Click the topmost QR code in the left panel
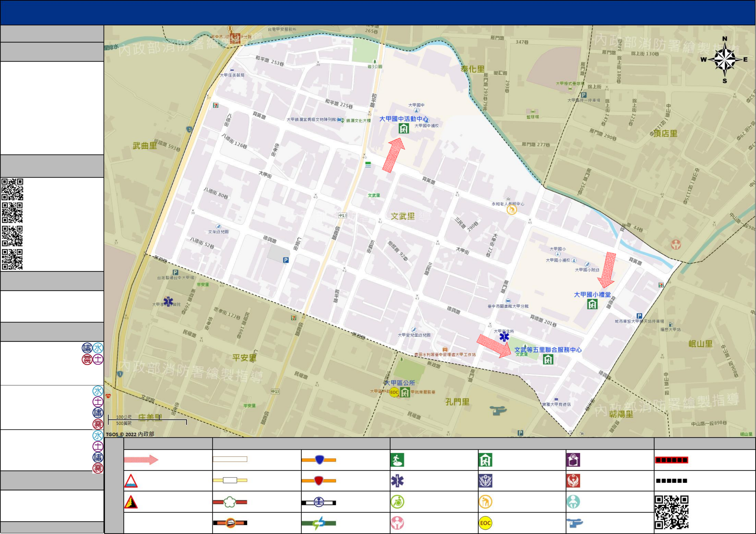This screenshot has height=534, width=756. click(x=12, y=190)
